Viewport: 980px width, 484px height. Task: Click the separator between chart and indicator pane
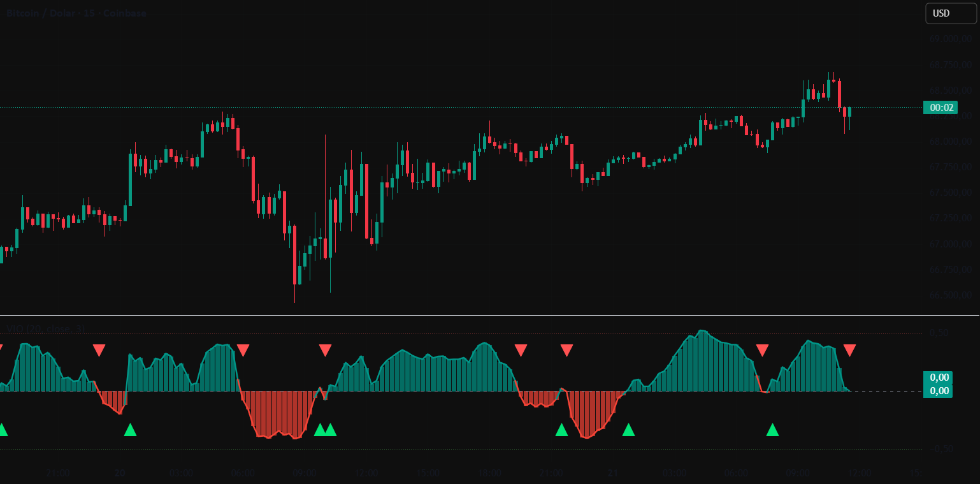point(489,315)
